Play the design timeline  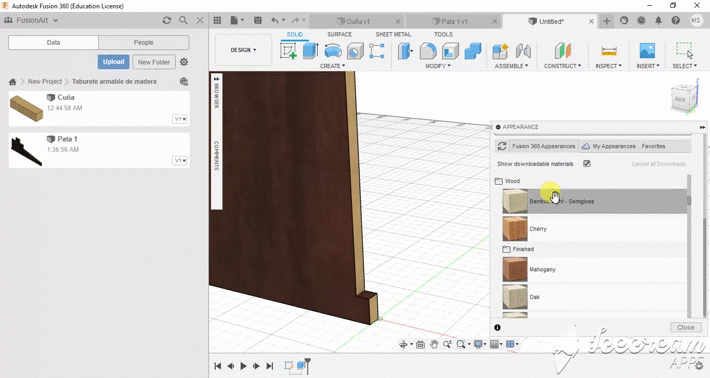pos(243,366)
